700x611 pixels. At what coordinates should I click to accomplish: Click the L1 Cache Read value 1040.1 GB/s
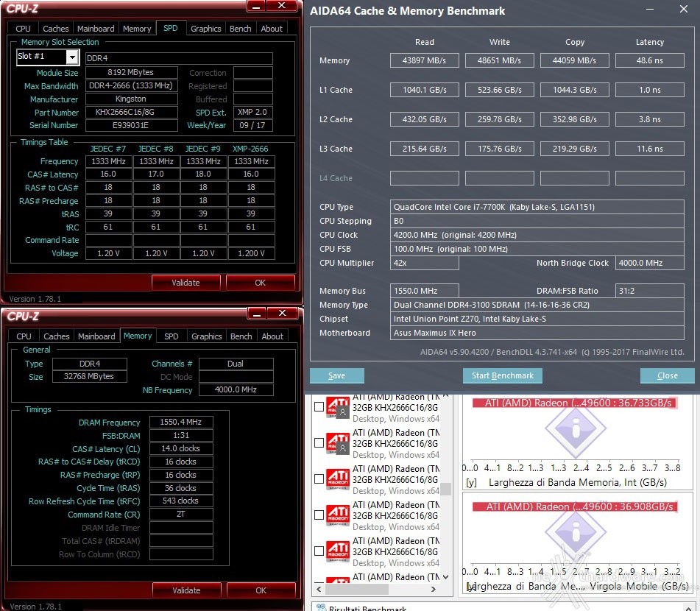point(425,90)
